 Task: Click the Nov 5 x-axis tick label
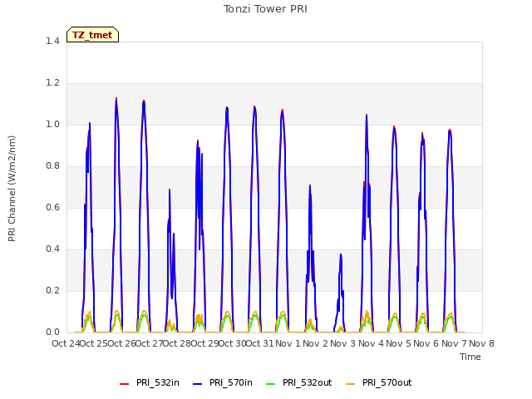(398, 343)
